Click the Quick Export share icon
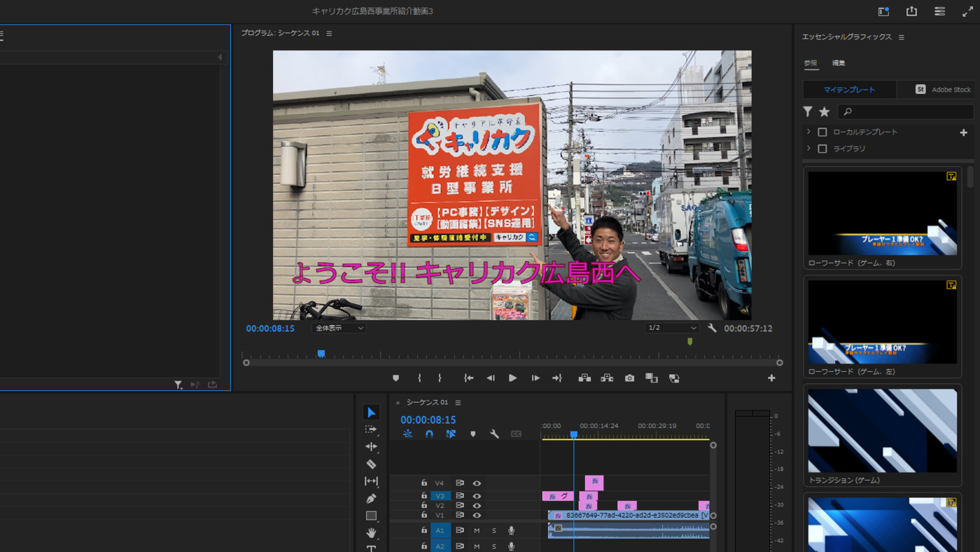 [911, 11]
